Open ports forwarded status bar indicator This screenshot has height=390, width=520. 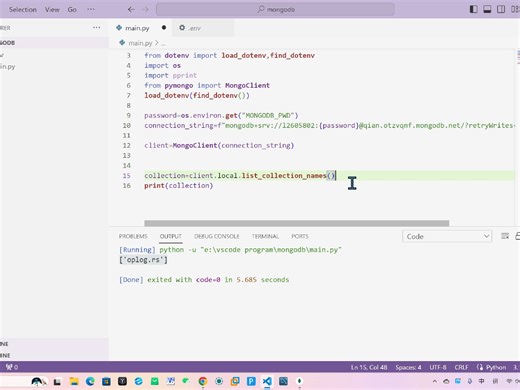pos(12,367)
